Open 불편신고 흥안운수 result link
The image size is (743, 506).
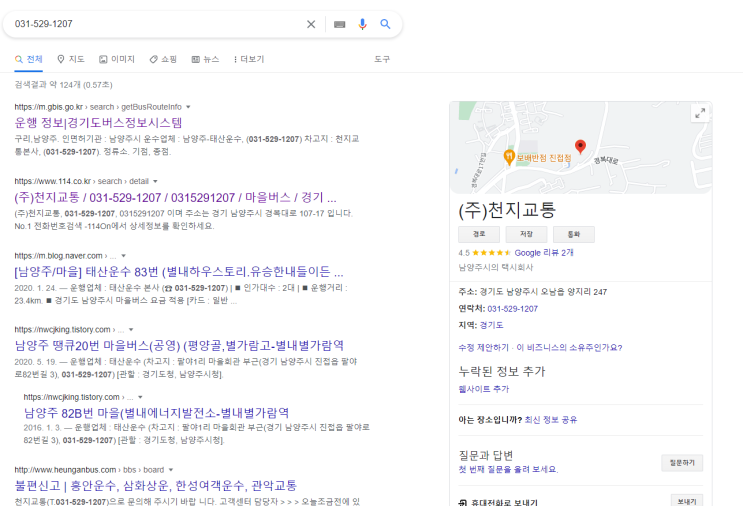(155, 486)
